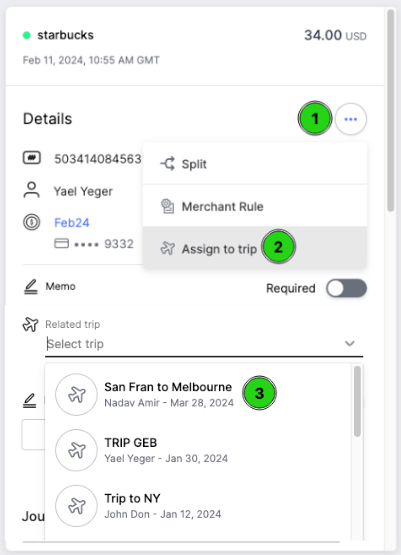
Task: Click the Split arrows icon
Action: coord(167,164)
